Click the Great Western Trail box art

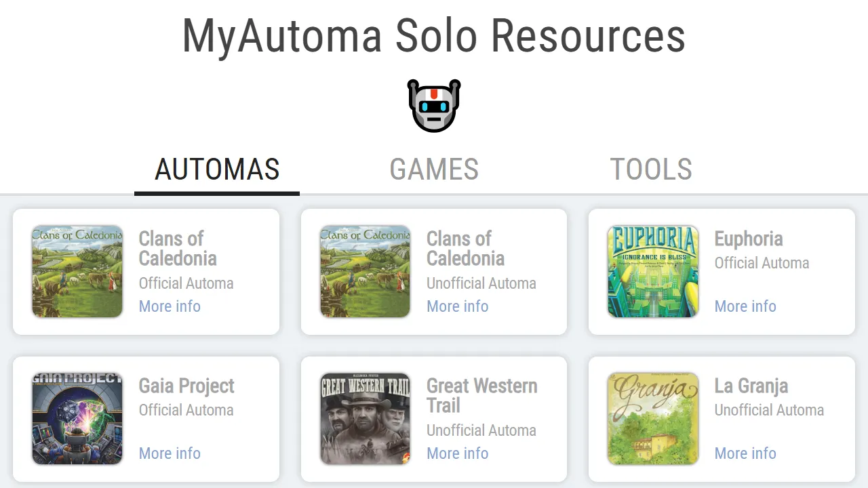tap(365, 418)
